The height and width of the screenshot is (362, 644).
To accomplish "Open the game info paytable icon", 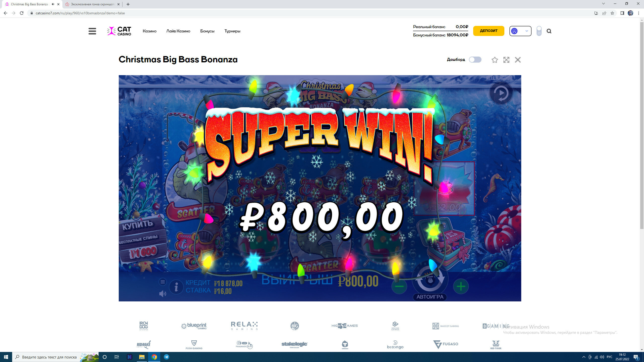I will [x=176, y=287].
